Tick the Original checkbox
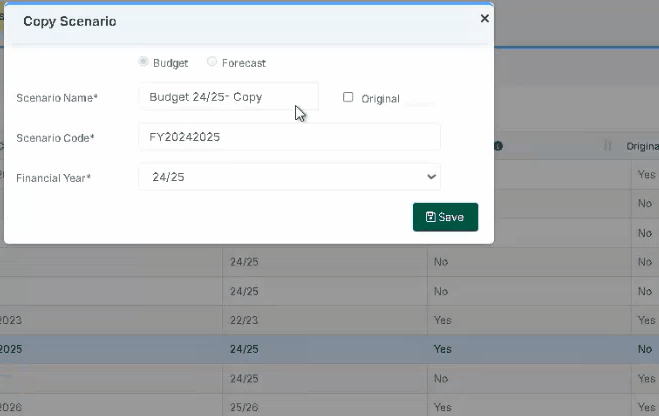 coord(348,97)
